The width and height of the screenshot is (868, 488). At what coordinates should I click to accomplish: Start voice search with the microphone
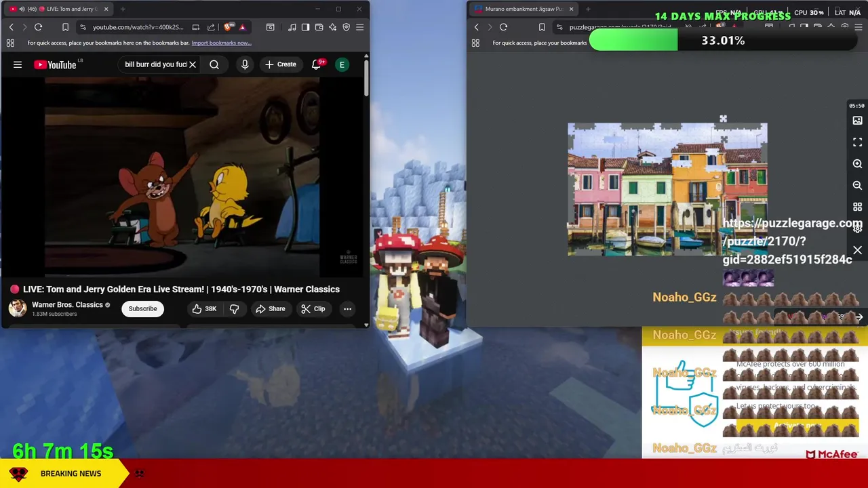point(245,64)
